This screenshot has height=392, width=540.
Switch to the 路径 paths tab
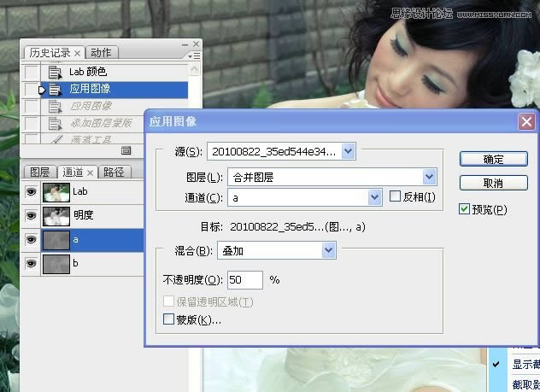114,172
